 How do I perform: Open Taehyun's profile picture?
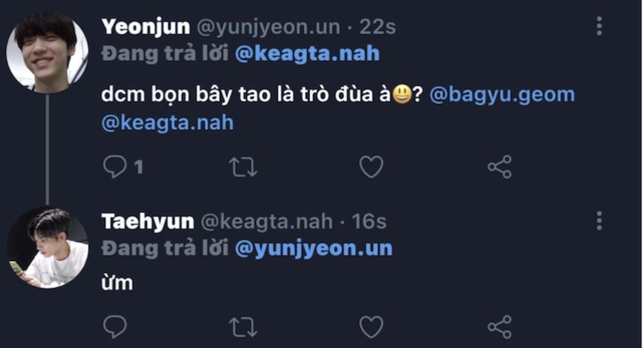click(x=46, y=246)
